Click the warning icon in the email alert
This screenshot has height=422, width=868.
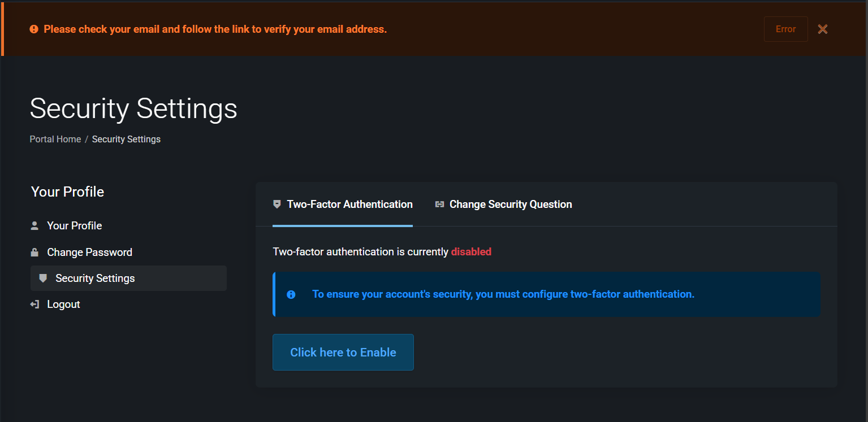(x=34, y=29)
